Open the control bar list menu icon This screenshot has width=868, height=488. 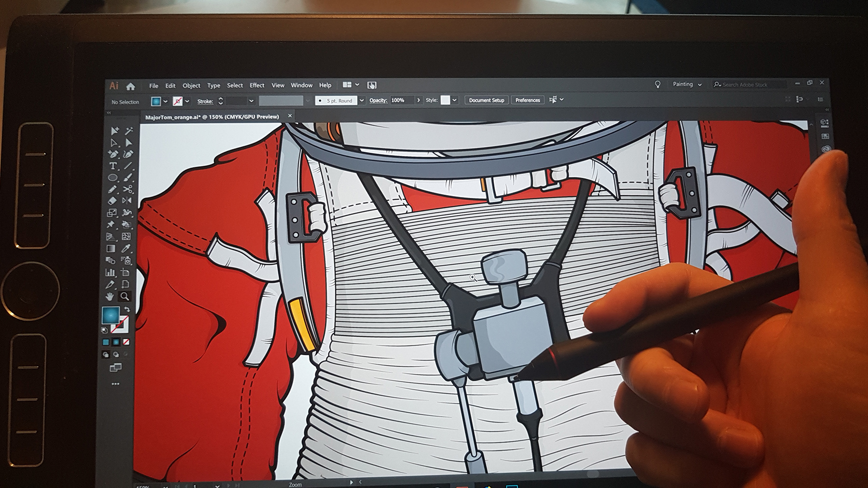coord(820,99)
